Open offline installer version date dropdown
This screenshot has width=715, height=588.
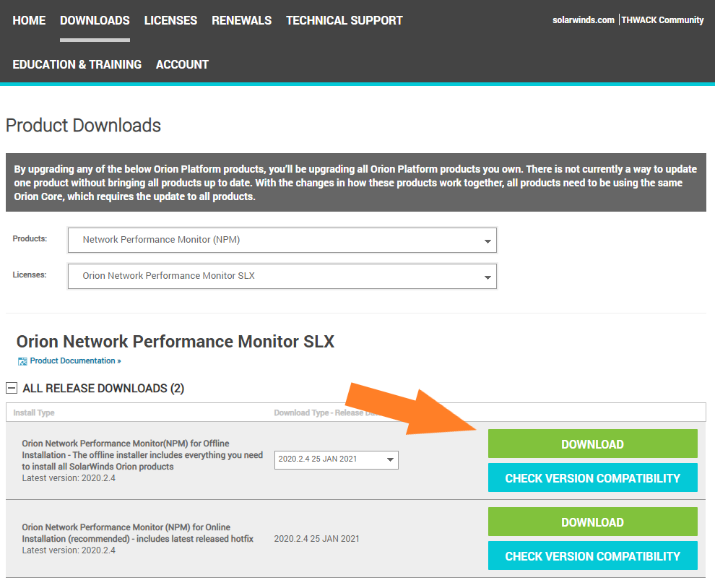tap(336, 460)
